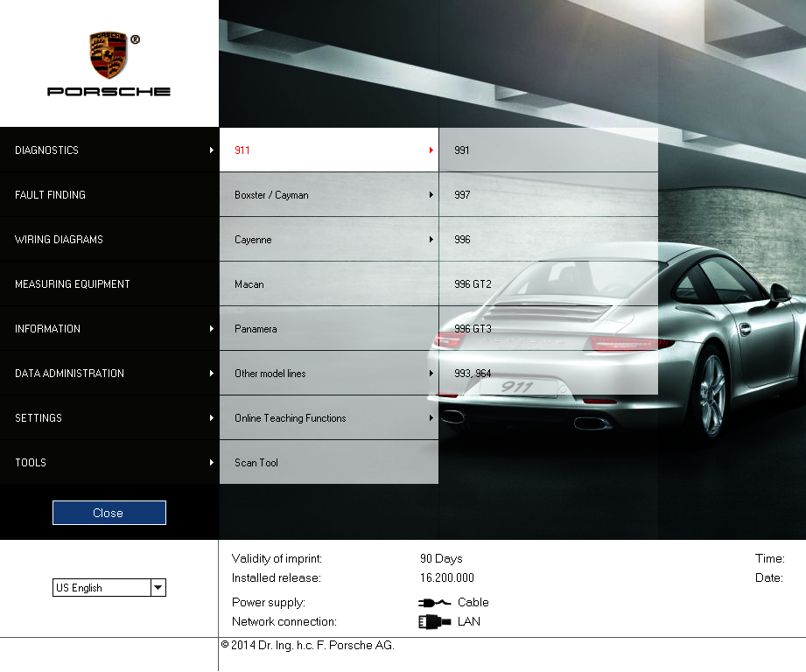Click the Network connection label
This screenshot has width=806, height=672.
click(284, 621)
